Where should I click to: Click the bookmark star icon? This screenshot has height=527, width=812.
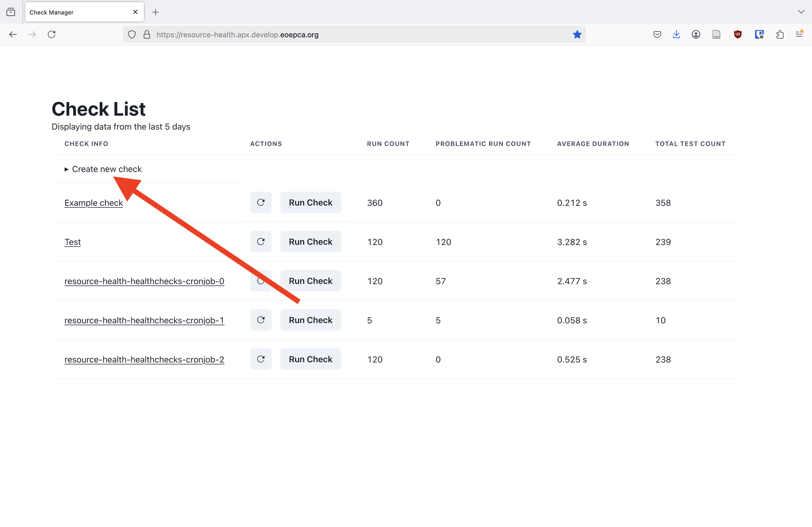[577, 34]
